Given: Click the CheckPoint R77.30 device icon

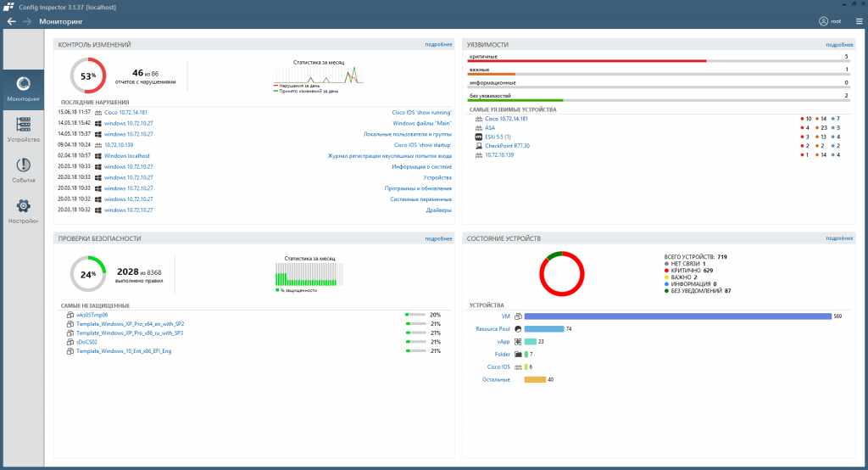Looking at the screenshot, I should [479, 146].
